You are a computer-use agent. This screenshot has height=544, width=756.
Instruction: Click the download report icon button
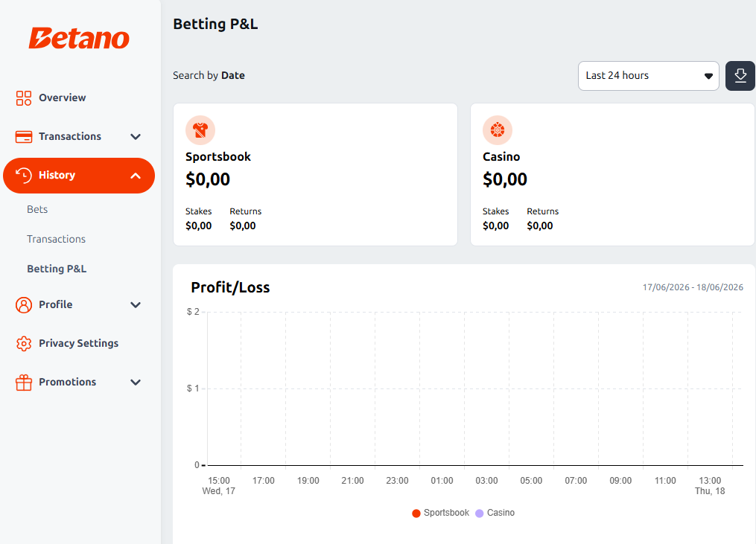pos(740,76)
